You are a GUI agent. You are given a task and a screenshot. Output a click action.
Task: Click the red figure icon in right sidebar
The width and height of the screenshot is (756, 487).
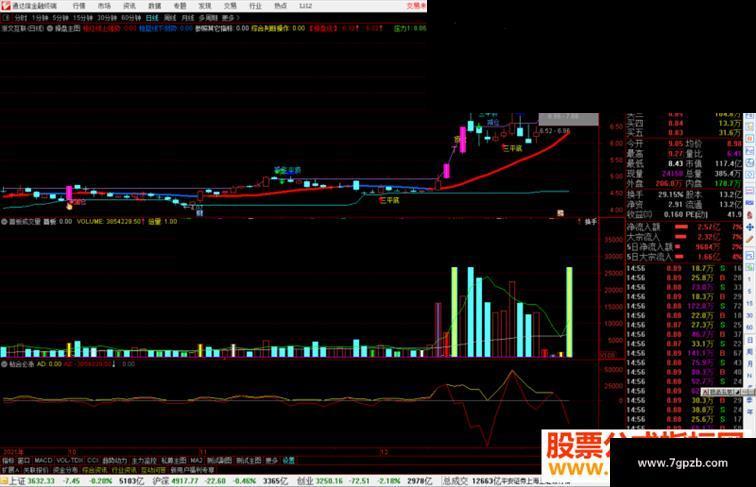click(750, 215)
